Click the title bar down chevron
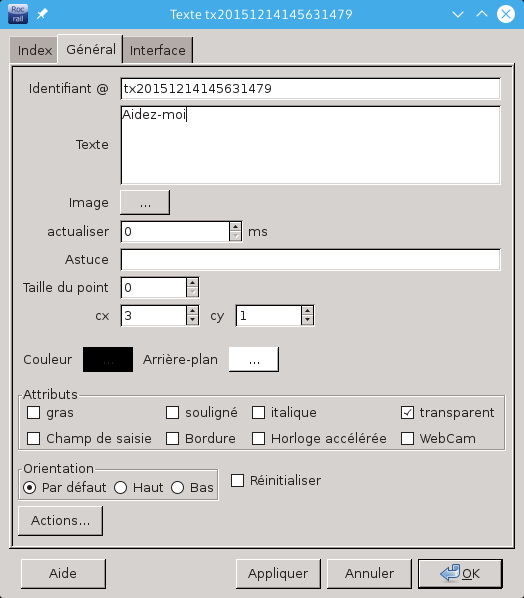524x598 pixels. 458,14
